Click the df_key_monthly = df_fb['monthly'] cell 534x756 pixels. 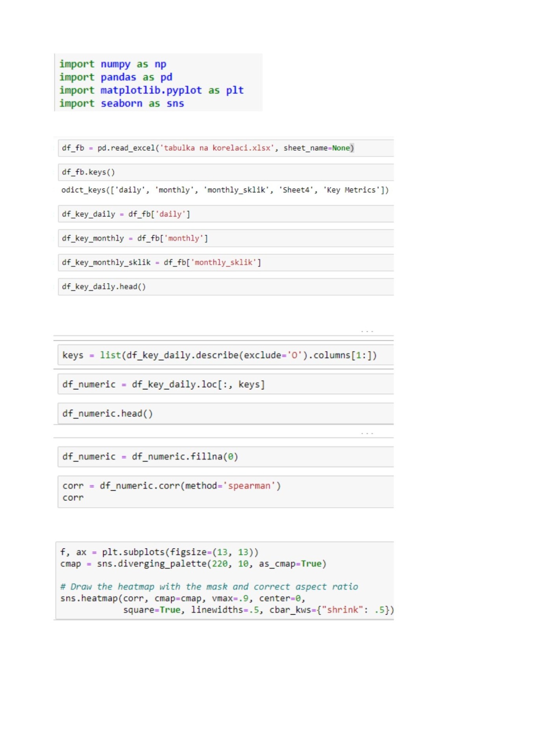point(225,239)
